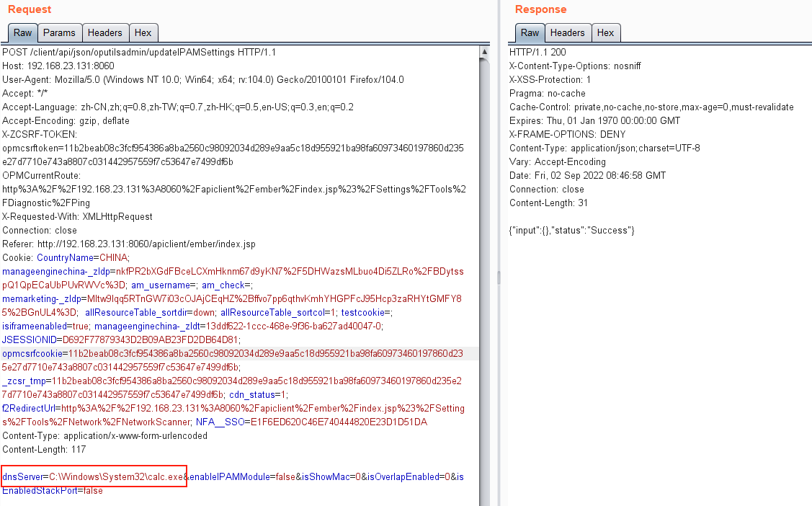
Task: Click the CountryName cookie name
Action: [65, 258]
